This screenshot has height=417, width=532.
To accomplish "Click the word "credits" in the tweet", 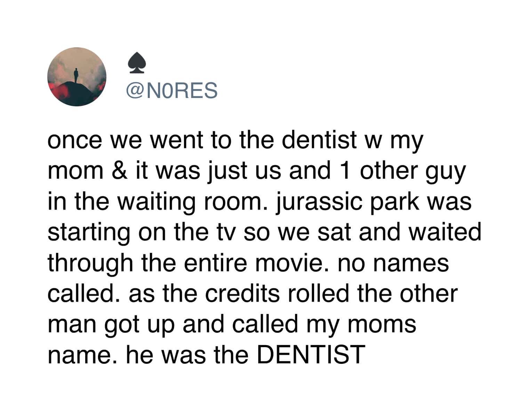I will 242,293.
